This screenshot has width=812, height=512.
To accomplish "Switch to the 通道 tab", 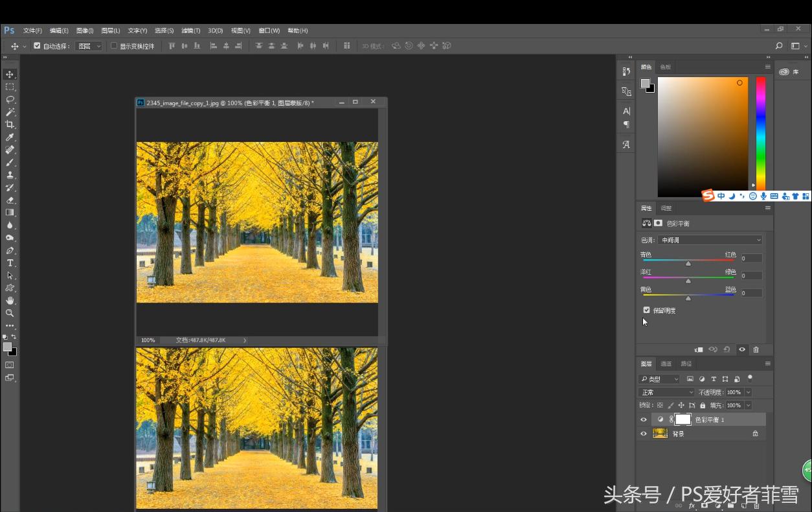I will click(666, 364).
